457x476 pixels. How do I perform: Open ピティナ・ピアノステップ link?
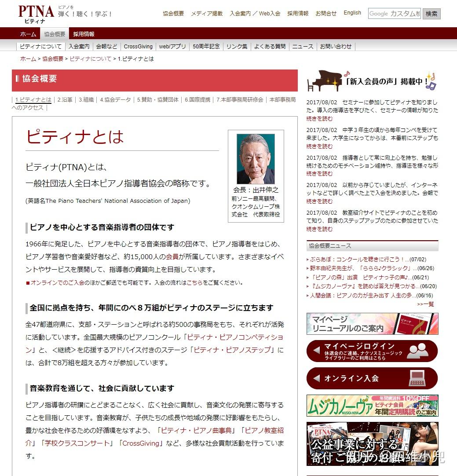232,350
